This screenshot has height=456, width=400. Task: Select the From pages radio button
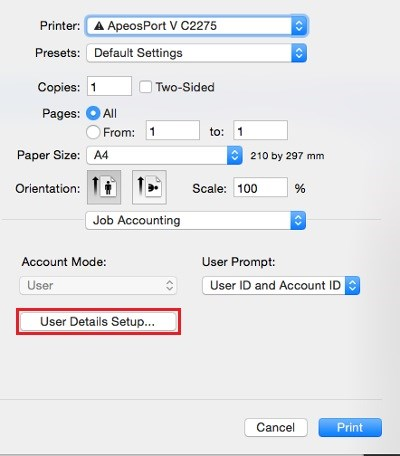point(93,132)
